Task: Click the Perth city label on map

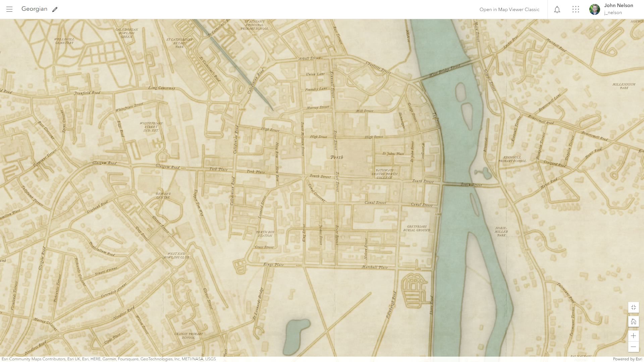Action: point(336,157)
